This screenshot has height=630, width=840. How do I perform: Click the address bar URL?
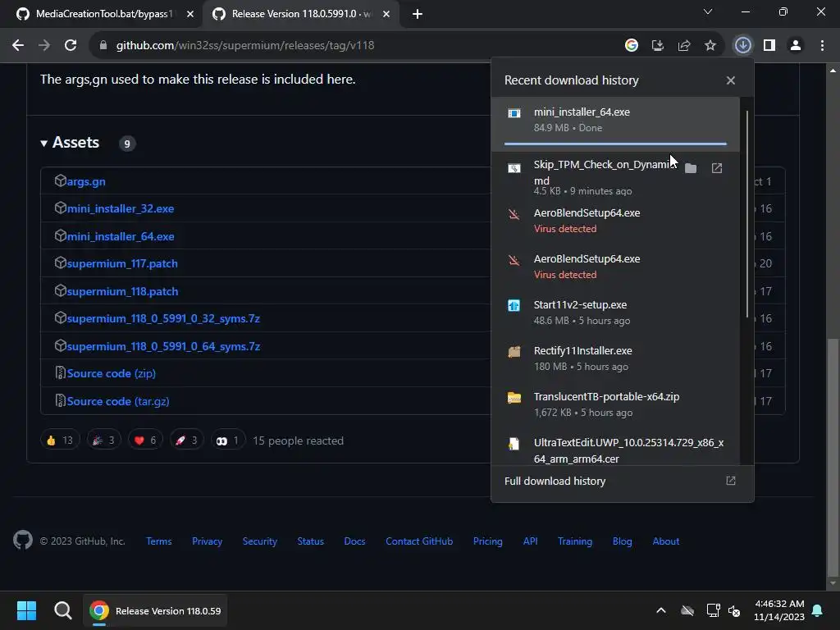pos(245,46)
